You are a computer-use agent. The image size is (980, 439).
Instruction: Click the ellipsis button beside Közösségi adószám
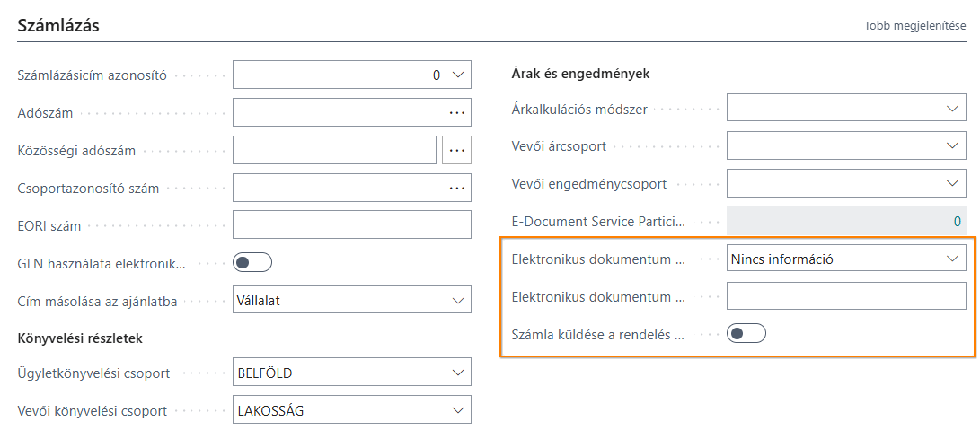[x=457, y=151]
